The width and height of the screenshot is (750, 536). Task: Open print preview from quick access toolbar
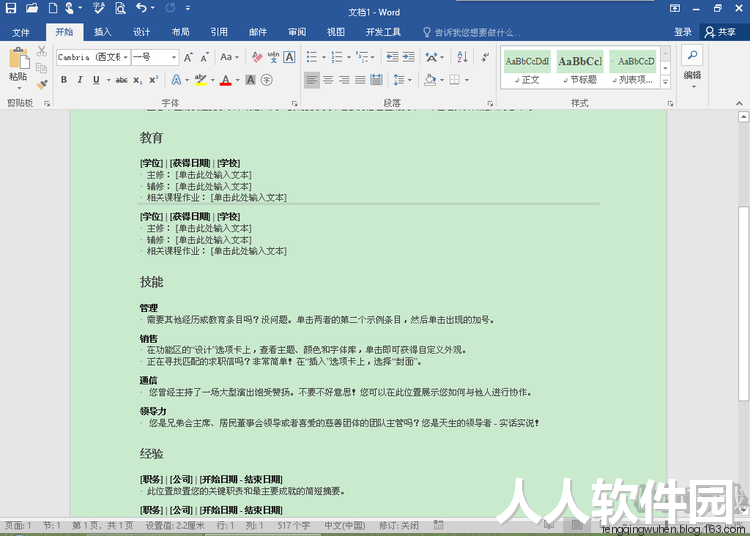120,8
